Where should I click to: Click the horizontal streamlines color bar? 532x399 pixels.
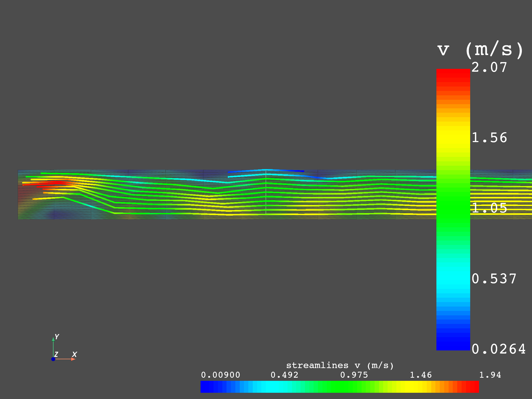[340, 387]
